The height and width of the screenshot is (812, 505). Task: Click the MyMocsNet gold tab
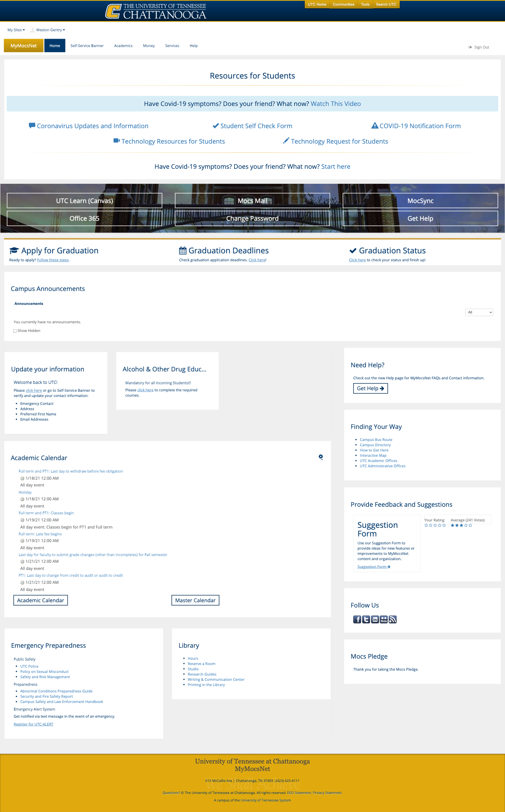click(24, 45)
